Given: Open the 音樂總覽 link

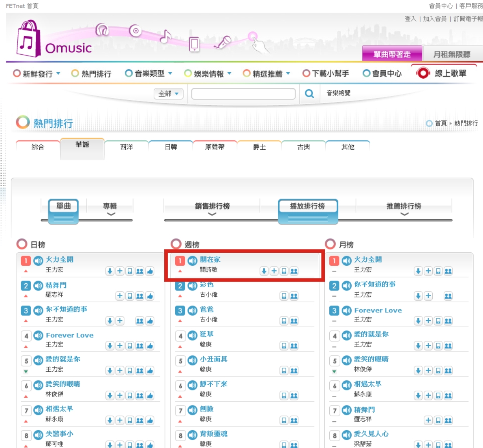Looking at the screenshot, I should (x=339, y=93).
